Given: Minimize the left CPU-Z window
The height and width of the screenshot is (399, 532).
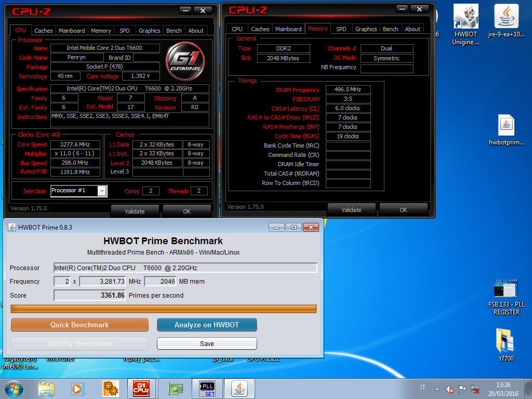Looking at the screenshot, I should [185, 11].
